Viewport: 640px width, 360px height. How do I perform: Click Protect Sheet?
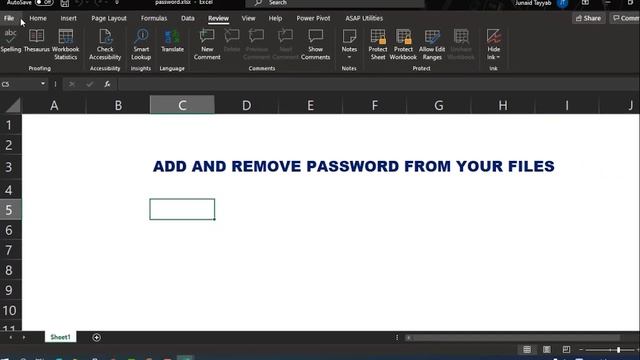click(378, 45)
